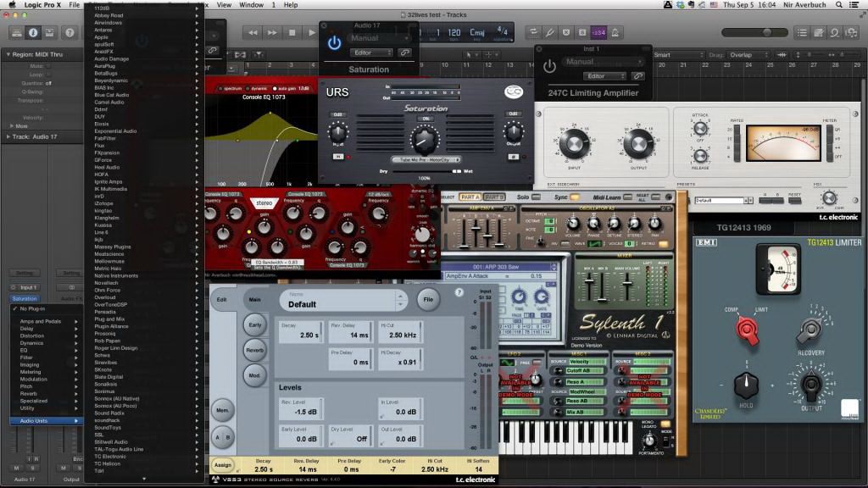Click the Inspector info icon in toolbar

(33, 32)
